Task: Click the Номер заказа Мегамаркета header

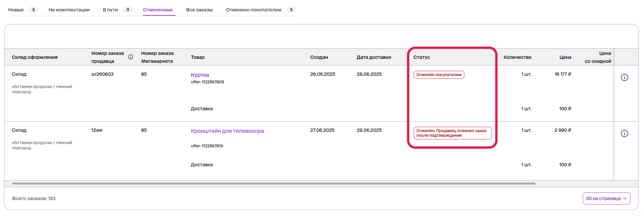Action: 157,57
